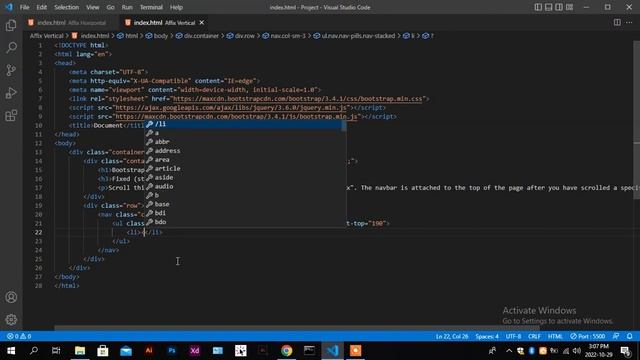The height and width of the screenshot is (360, 640).
Task: Click the editor horizontal scrollbar
Action: tap(297, 328)
